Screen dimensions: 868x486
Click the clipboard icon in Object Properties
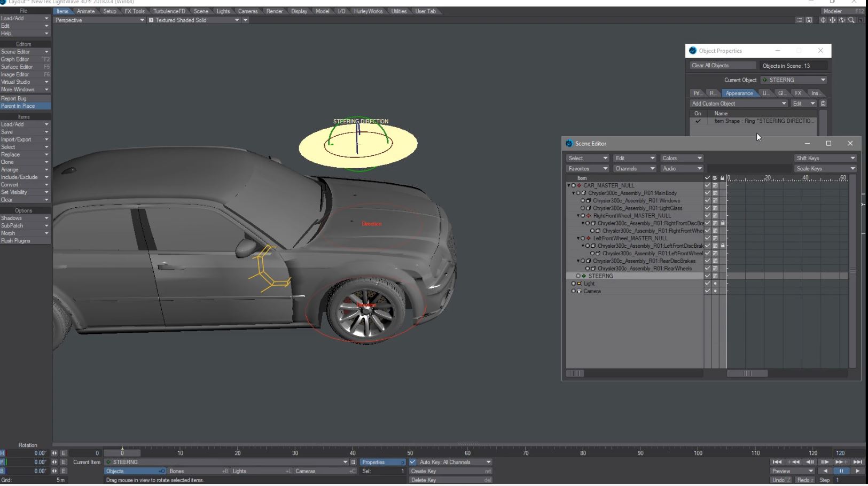823,104
